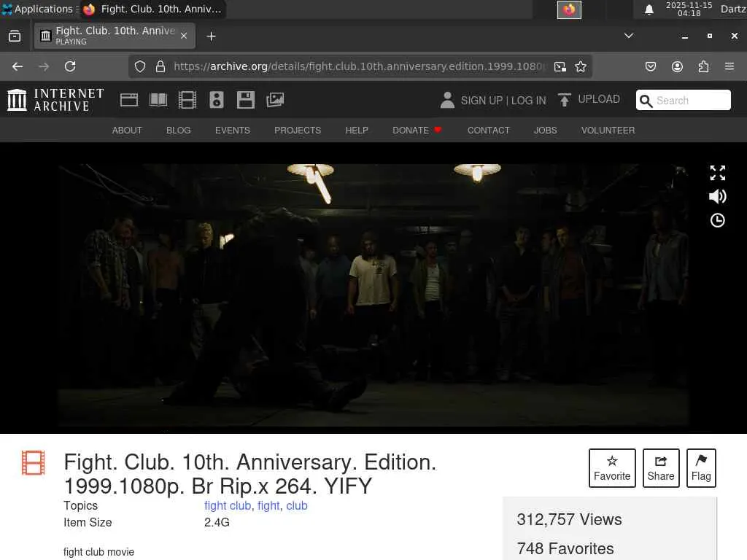
Task: Click the Share button
Action: pos(661,468)
